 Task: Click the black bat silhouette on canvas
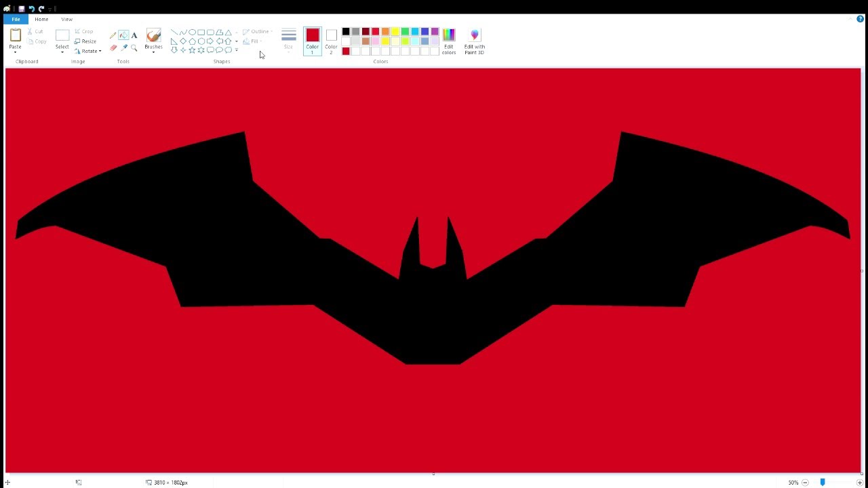click(x=433, y=305)
